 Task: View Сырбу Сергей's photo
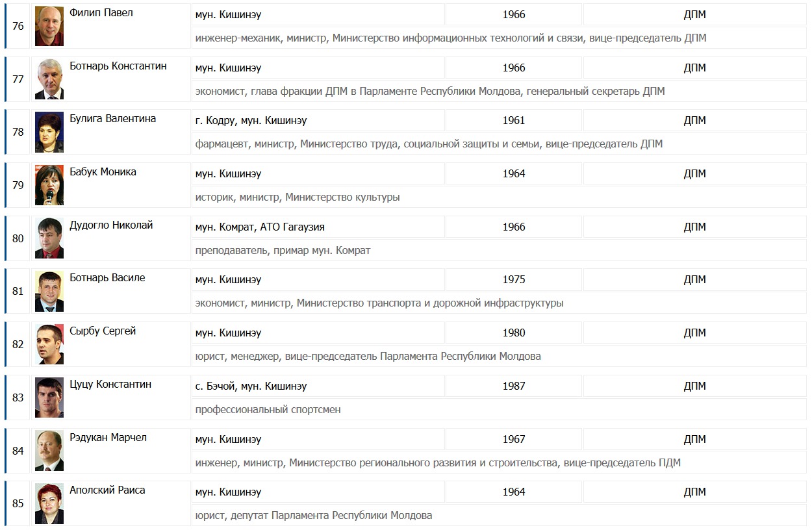49,344
